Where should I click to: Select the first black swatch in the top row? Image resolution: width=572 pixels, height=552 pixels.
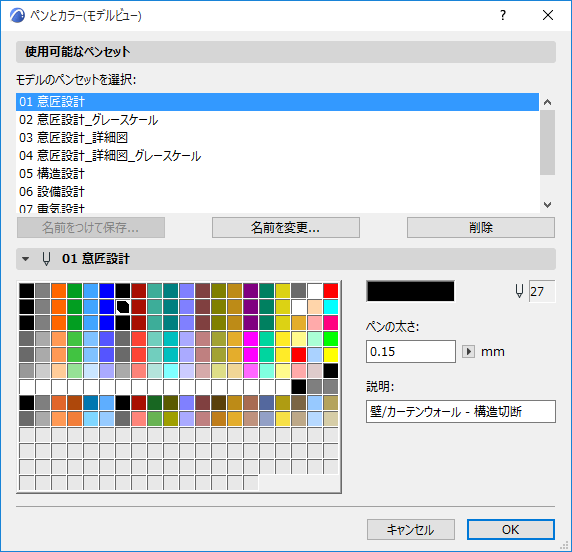[27, 291]
